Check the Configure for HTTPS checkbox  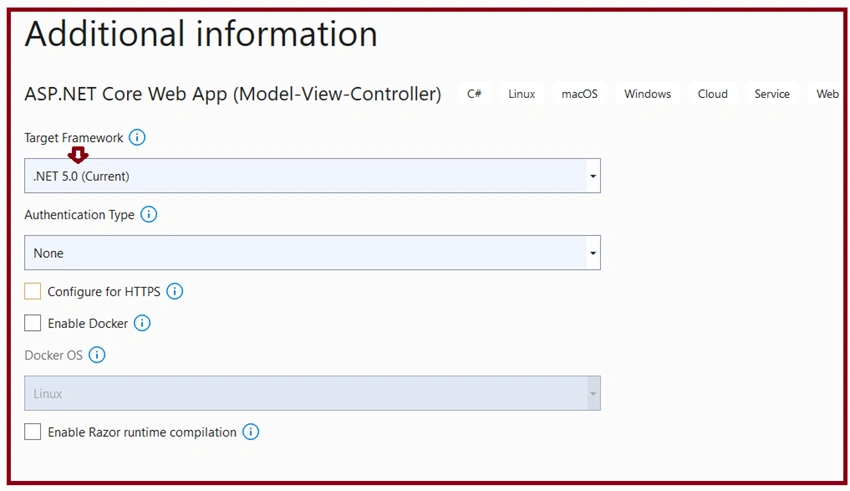coord(33,292)
